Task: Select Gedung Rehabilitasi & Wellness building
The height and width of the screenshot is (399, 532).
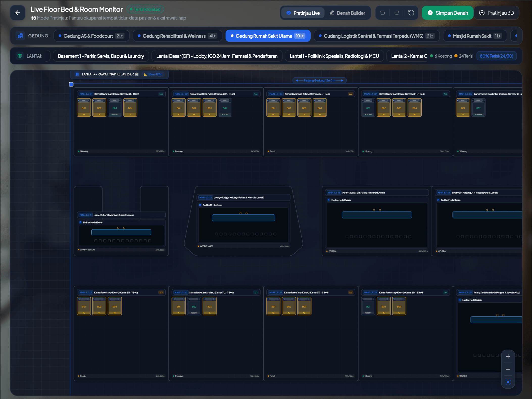Action: coord(177,36)
